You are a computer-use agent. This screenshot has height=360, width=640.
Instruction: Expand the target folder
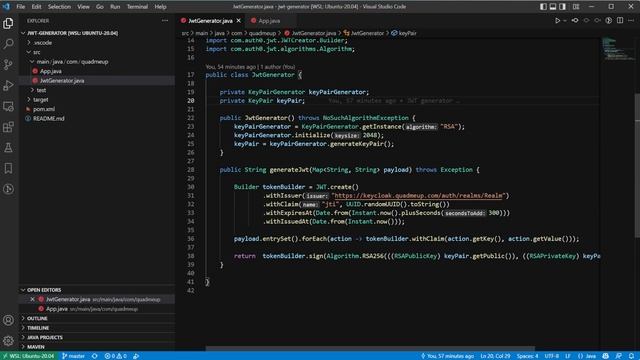click(x=97, y=100)
